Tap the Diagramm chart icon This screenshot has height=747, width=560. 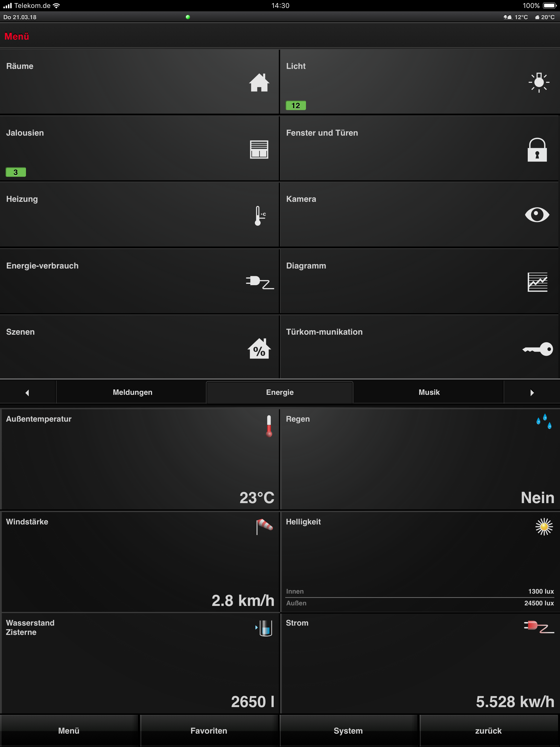(537, 282)
